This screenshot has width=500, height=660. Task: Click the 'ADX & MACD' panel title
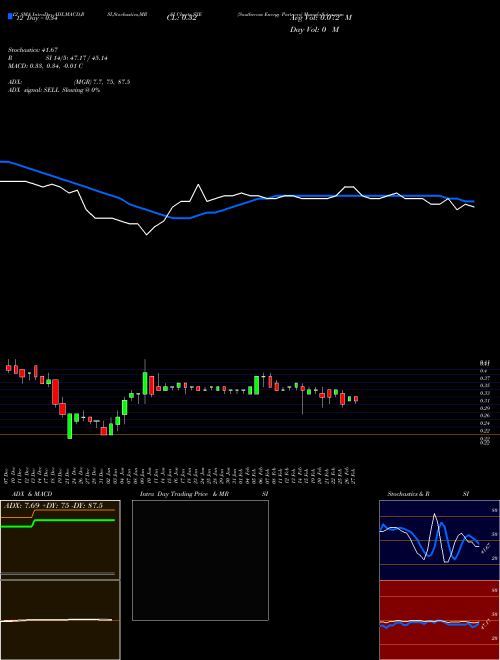(x=32, y=494)
